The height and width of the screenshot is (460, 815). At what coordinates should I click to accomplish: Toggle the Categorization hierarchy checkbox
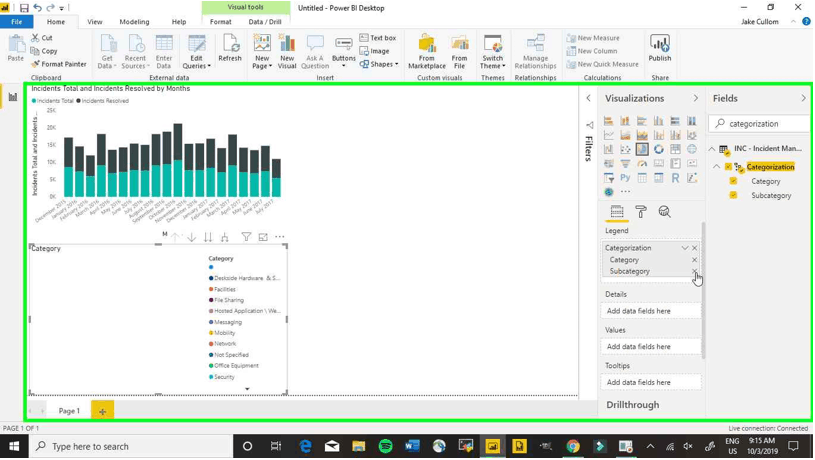click(728, 167)
